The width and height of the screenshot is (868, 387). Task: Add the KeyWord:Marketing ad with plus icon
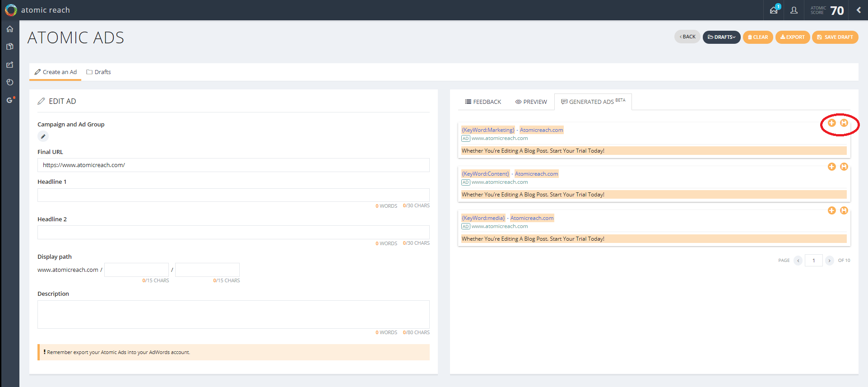832,123
